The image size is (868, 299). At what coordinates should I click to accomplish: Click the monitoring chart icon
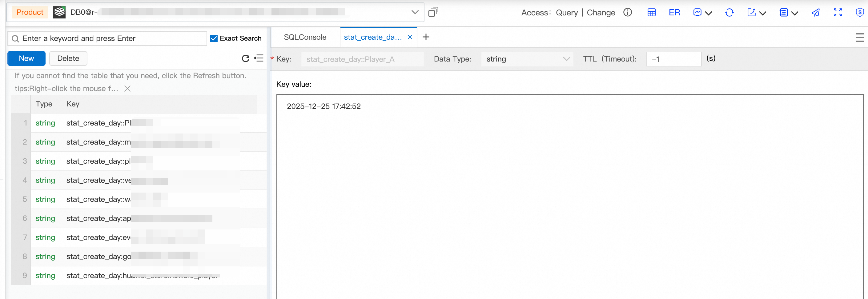pos(697,12)
